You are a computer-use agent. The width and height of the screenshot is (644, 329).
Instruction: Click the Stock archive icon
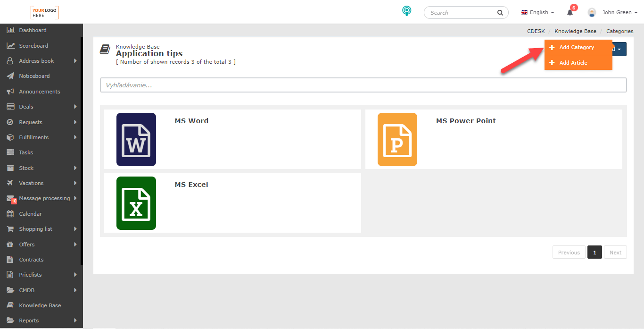click(x=10, y=168)
